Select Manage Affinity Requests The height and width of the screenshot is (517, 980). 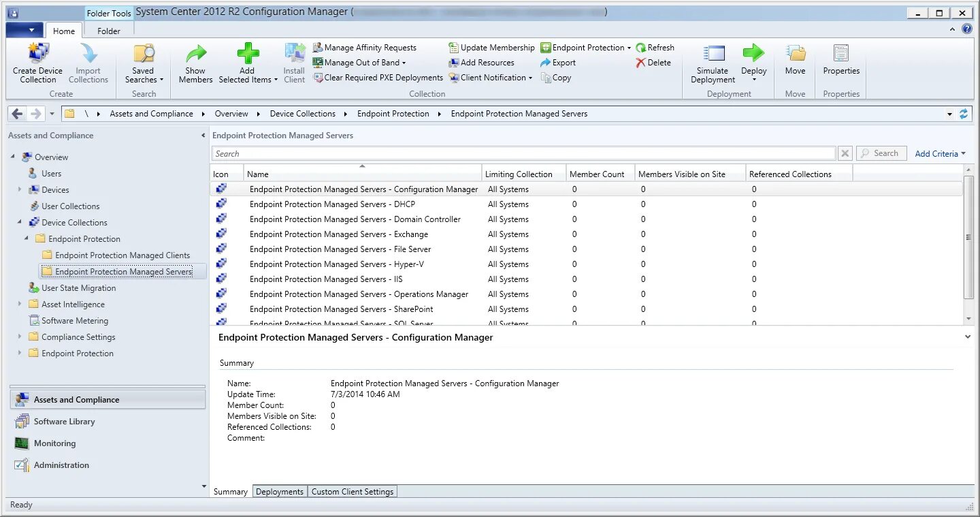tap(364, 48)
